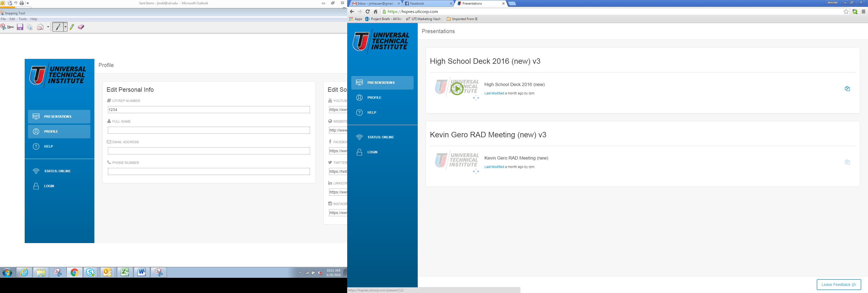868x293 pixels.
Task: Switch to Facebook tab in Chrome
Action: 429,3
